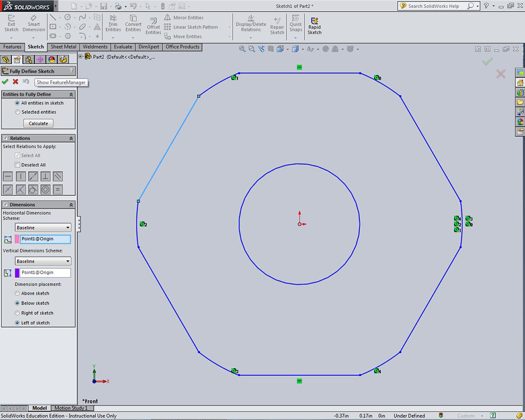Viewport: 525px width, 420px height.
Task: Choose Above sketch dimension placement
Action: pos(18,293)
